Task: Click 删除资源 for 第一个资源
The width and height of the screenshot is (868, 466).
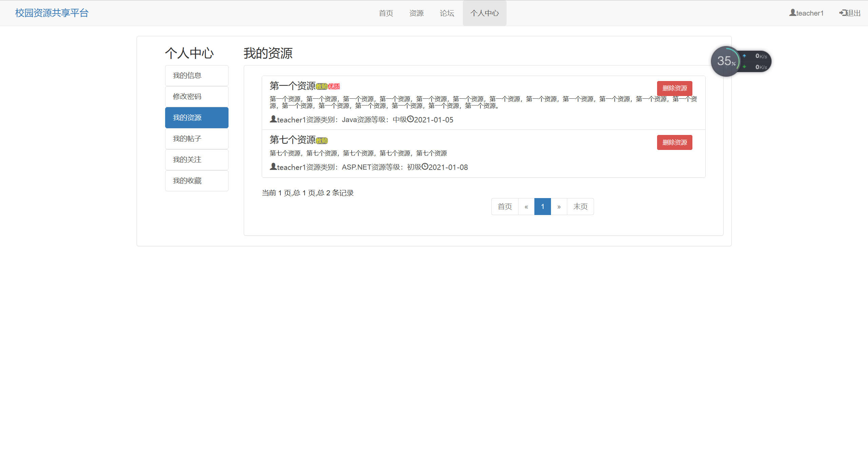Action: (674, 88)
